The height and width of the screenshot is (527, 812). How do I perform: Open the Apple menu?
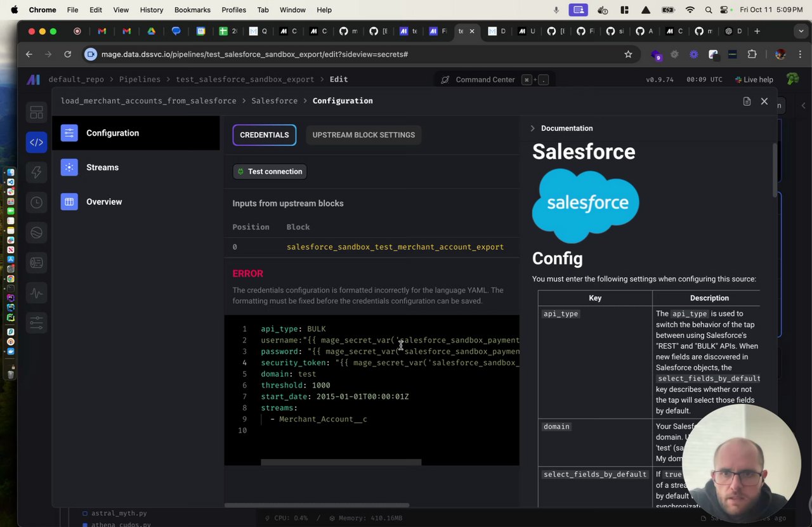click(x=15, y=10)
